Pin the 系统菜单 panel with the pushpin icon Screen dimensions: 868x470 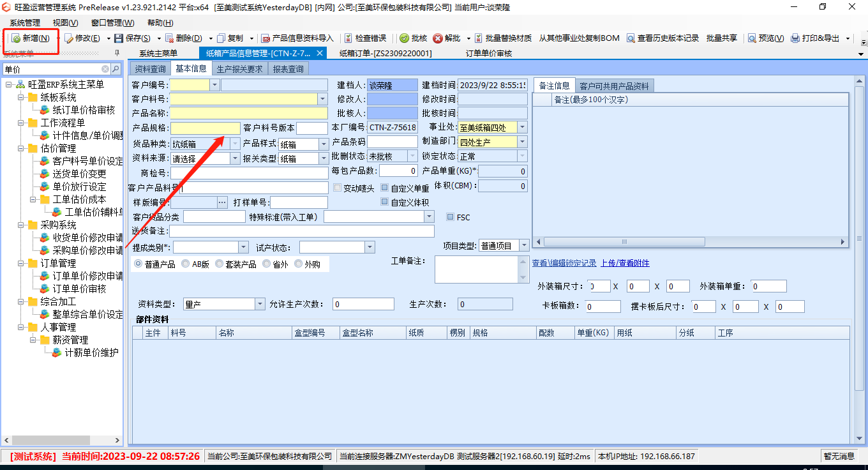(x=117, y=53)
